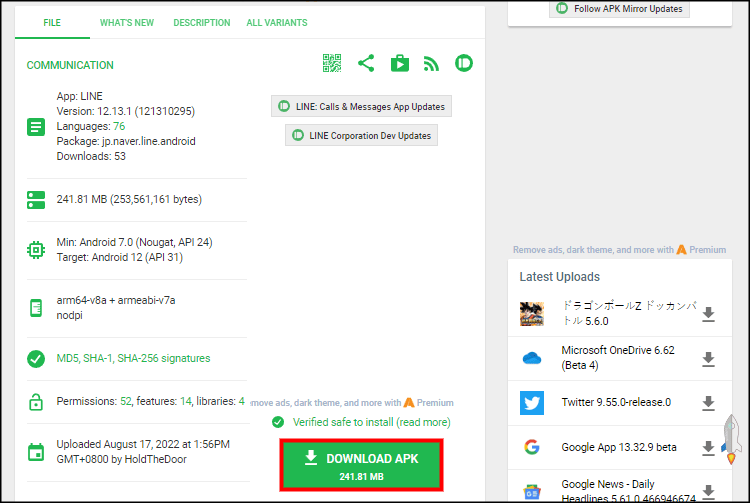
Task: Open the Google App 13.32.9 beta entry
Action: 619,447
